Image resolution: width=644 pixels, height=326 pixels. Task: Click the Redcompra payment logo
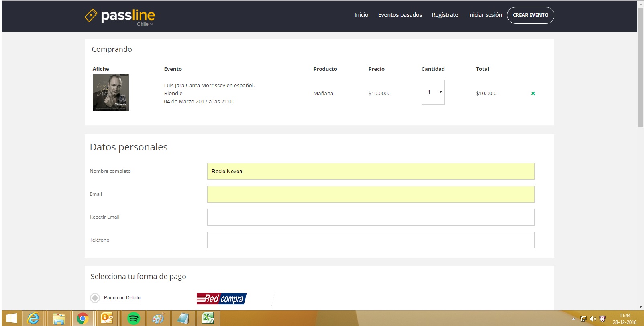click(x=221, y=298)
